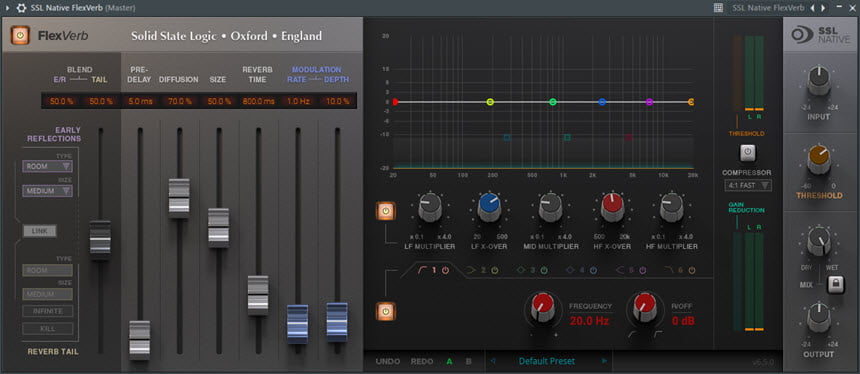Viewport: 860px width, 374px height.
Task: Load previous preset with left arrow
Action: (x=493, y=361)
